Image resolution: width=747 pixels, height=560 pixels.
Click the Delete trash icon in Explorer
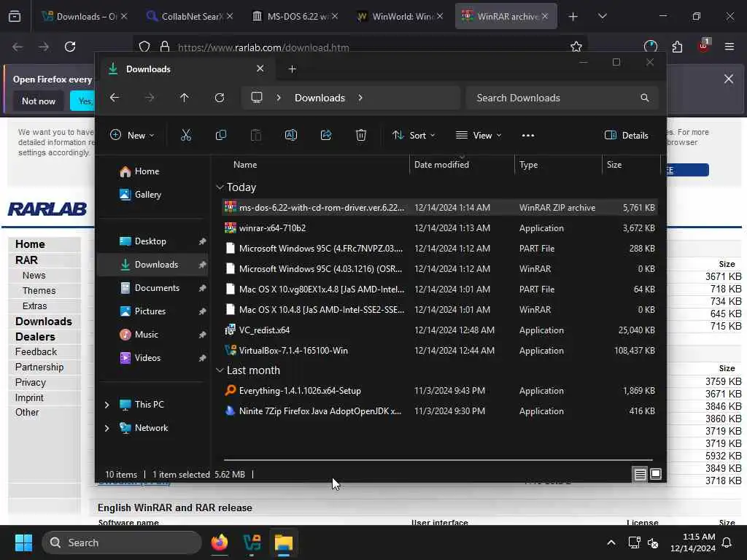pyautogui.click(x=361, y=135)
